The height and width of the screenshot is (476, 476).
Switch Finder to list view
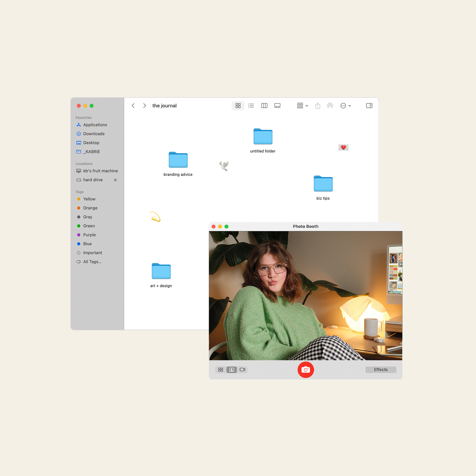251,106
